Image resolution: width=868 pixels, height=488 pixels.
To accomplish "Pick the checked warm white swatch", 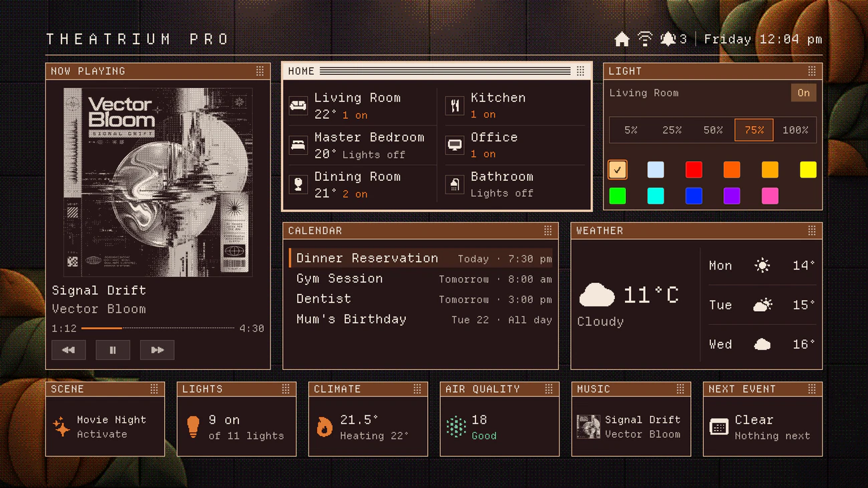I will pos(618,170).
